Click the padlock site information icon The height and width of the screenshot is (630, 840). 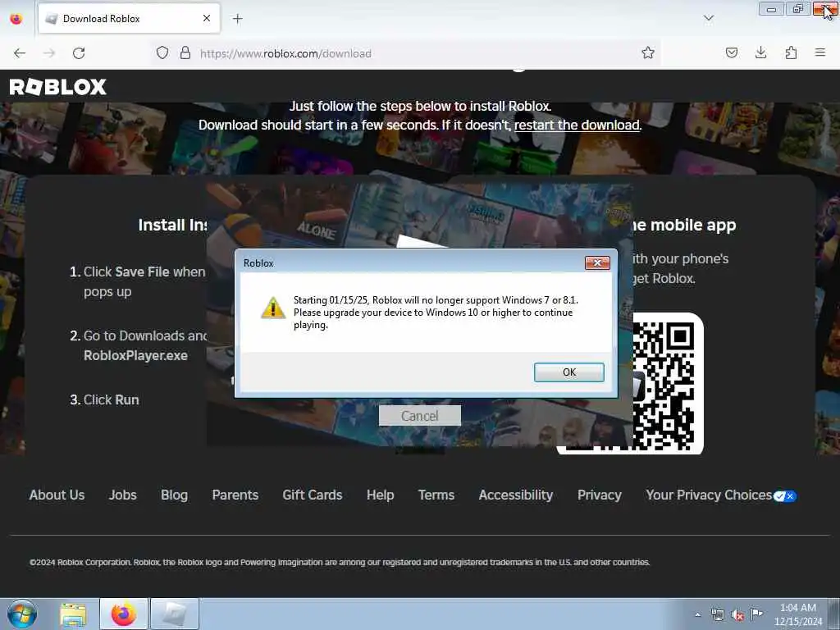coord(185,53)
